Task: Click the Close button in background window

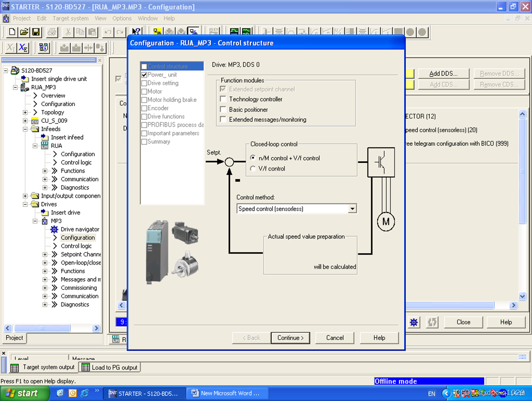Action: click(x=463, y=322)
